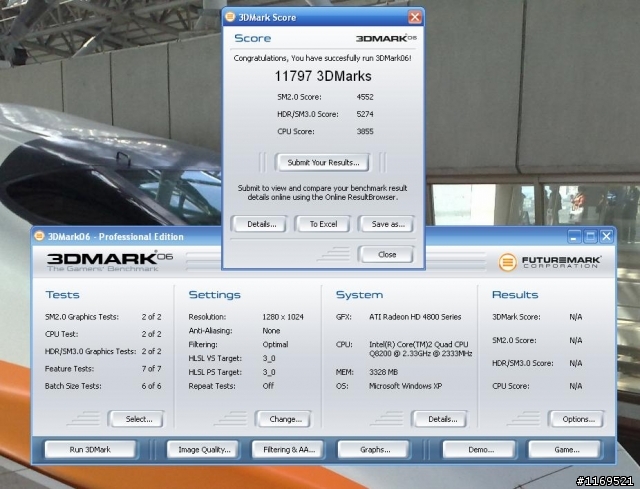Screen dimensions: 640x489
Task: Open Select under Tests section
Action: (x=138, y=419)
